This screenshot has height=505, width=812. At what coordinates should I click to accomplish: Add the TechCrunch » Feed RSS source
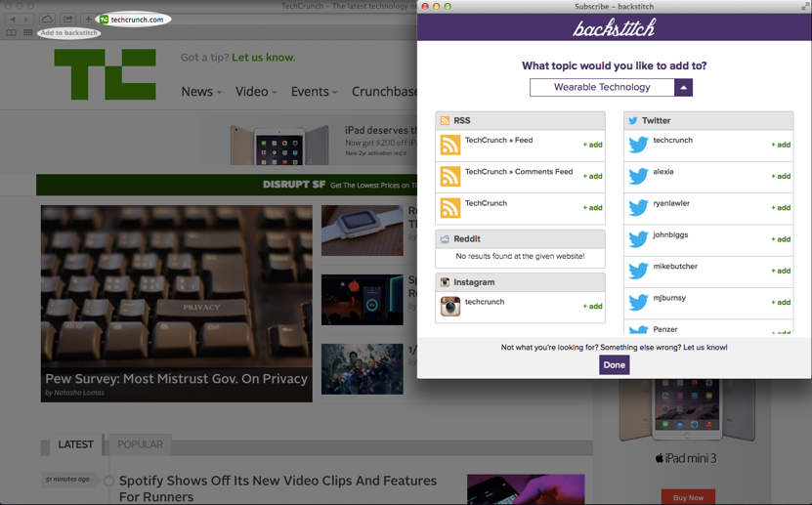click(x=592, y=145)
